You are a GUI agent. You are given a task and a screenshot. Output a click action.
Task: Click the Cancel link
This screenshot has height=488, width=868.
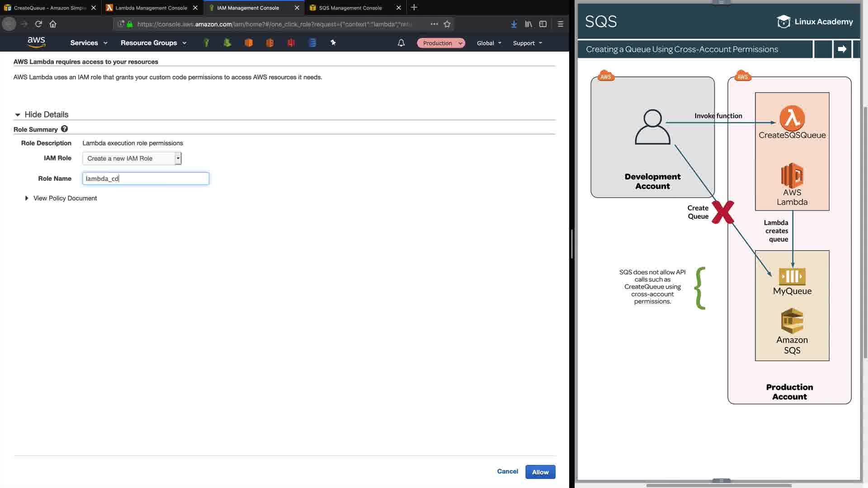(x=507, y=471)
